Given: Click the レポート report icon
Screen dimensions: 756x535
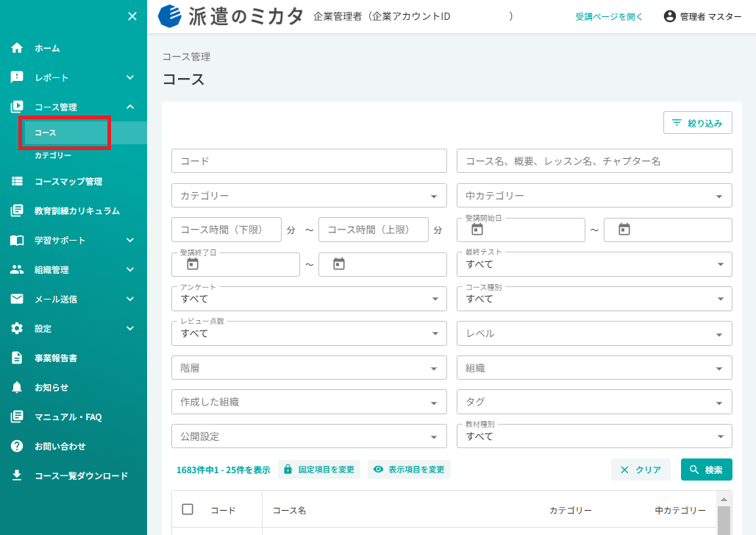Looking at the screenshot, I should coord(17,77).
